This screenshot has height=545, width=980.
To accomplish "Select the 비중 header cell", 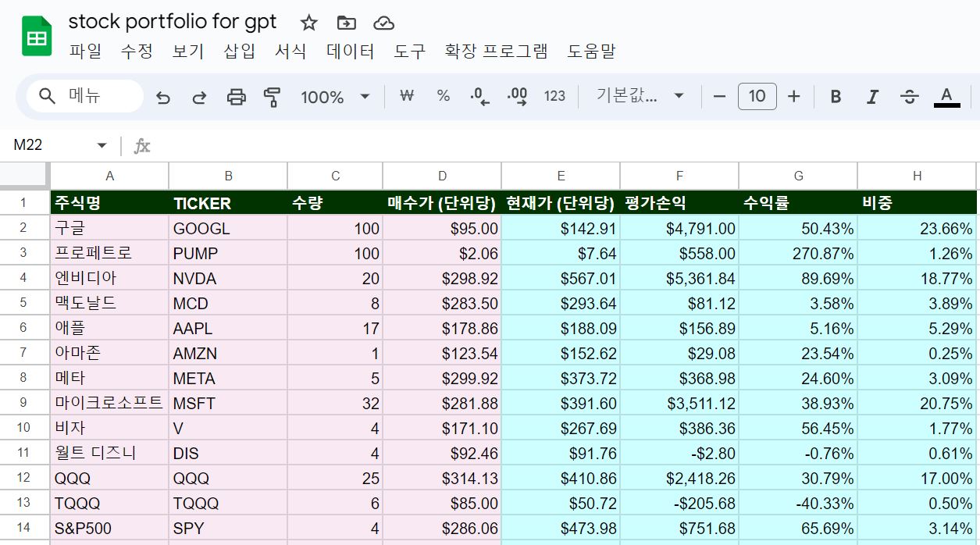I will tap(917, 203).
